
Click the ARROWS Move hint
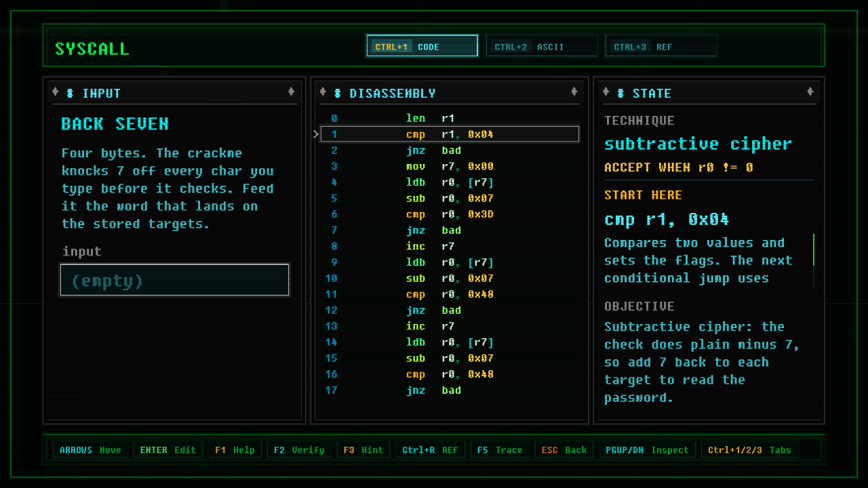90,449
